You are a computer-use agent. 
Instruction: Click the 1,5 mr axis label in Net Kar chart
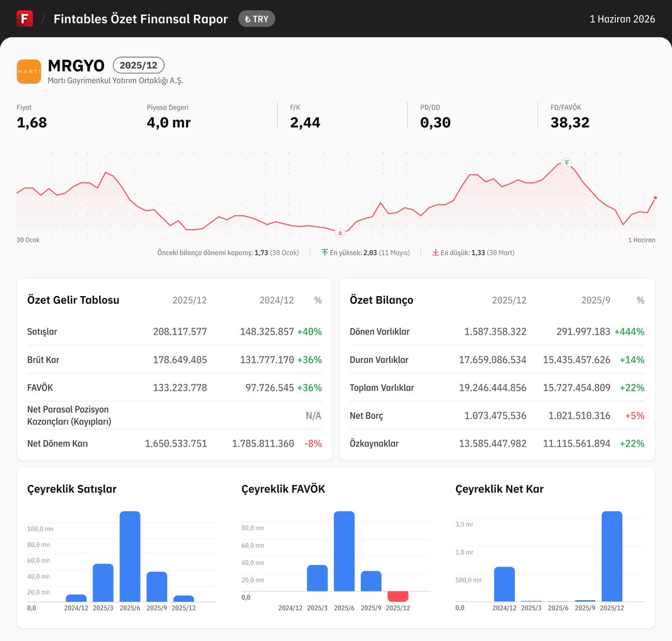(464, 525)
